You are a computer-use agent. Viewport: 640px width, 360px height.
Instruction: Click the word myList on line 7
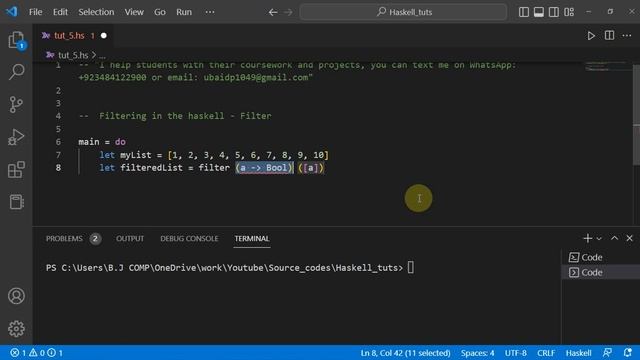coord(136,155)
